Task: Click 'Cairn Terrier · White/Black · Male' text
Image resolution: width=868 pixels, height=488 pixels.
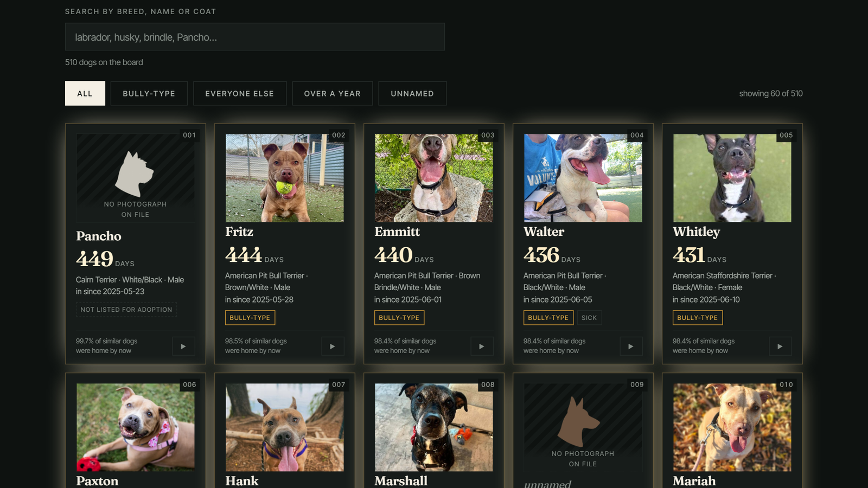Action: tap(130, 280)
